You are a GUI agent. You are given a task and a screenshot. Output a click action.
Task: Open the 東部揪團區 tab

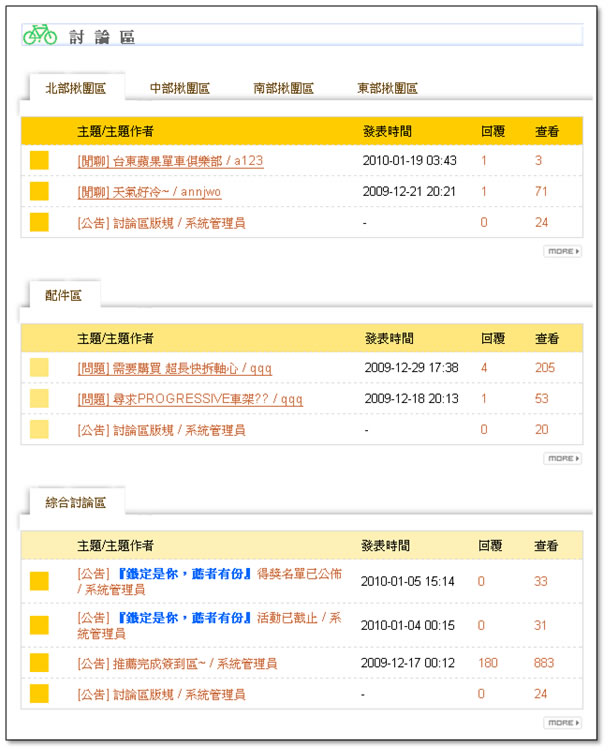tap(387, 88)
